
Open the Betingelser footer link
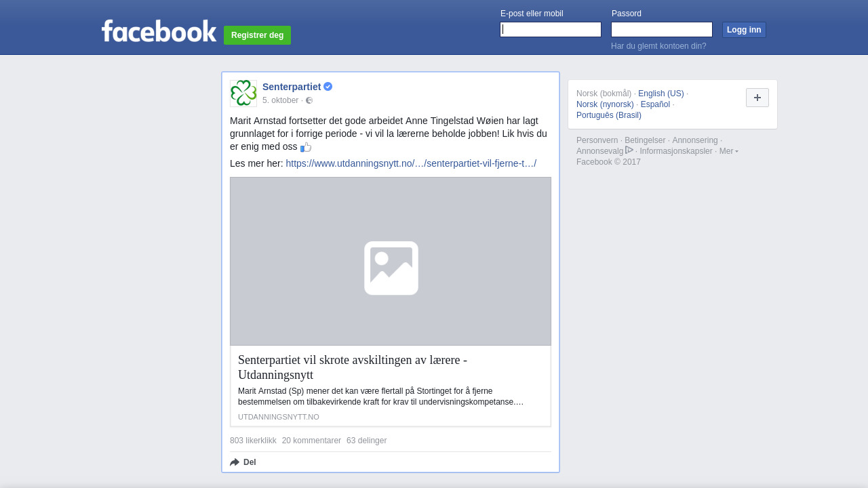coord(645,140)
